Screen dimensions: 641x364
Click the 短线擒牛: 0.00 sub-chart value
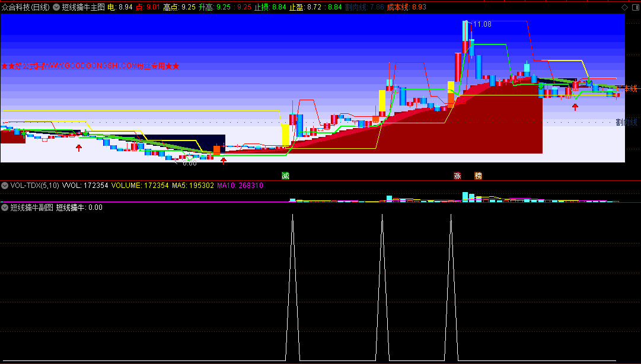(x=79, y=207)
